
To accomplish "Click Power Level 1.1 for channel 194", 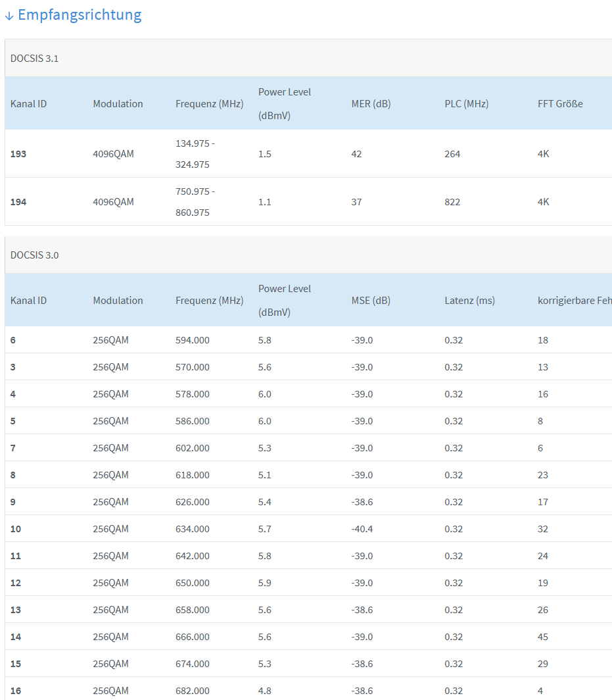I will [x=264, y=202].
